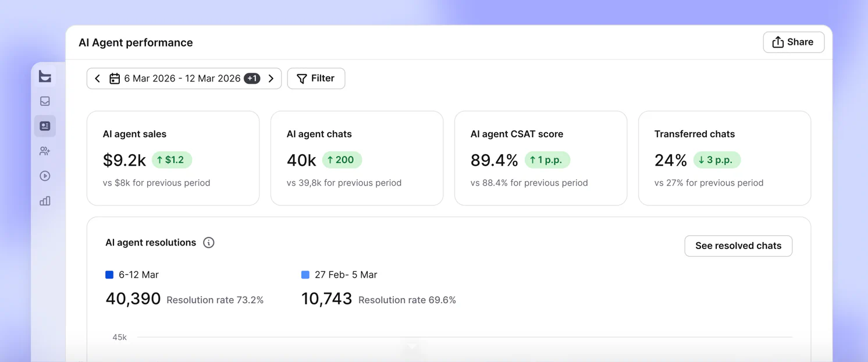Click the ↑ 1 p.p. change badge
This screenshot has height=362, width=868.
tap(547, 160)
